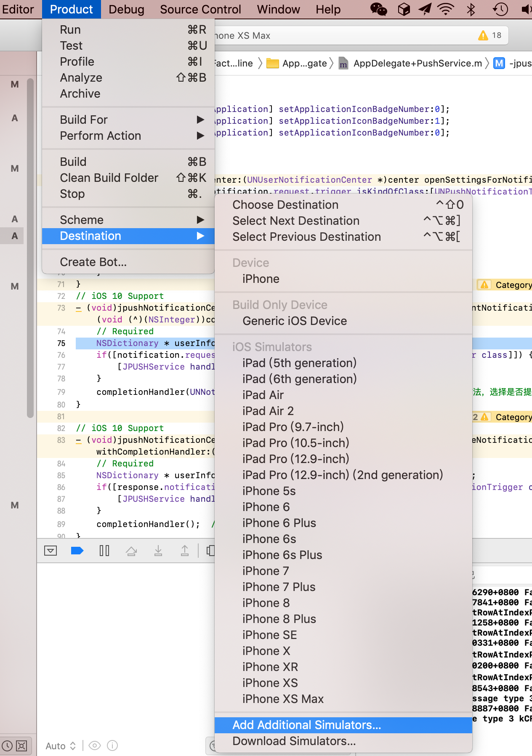Click Select Next Destination
Screen dimensions: 532x756
[x=343, y=221]
